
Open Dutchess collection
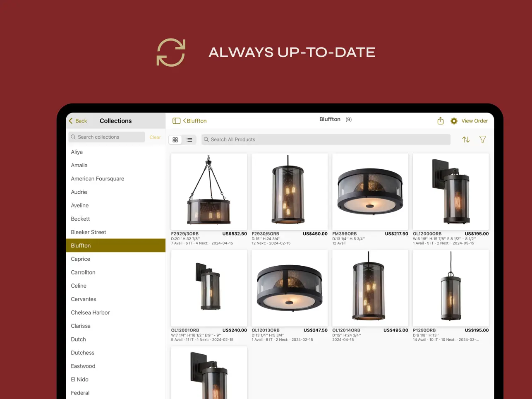click(115, 353)
